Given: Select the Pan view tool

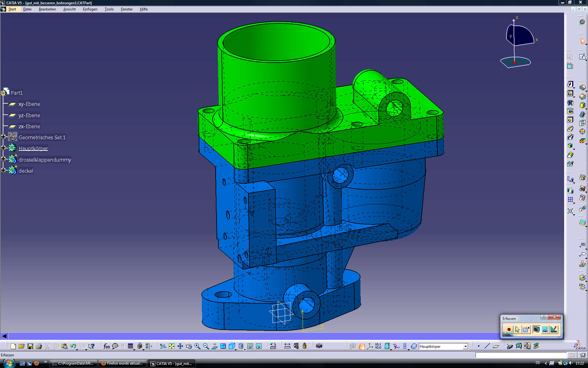Looking at the screenshot, I should [x=180, y=346].
